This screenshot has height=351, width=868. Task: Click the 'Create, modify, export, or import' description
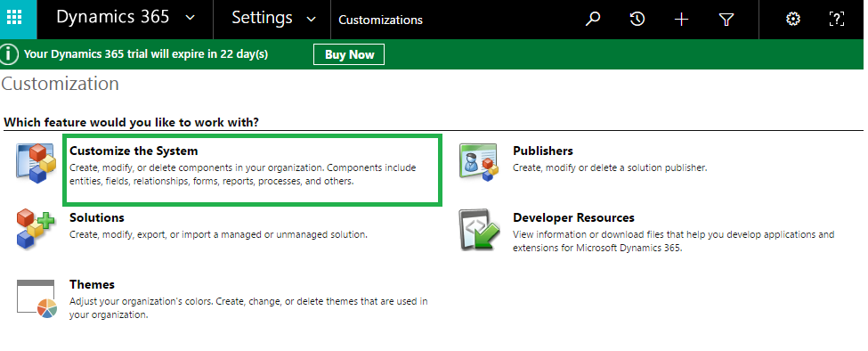[x=218, y=234]
